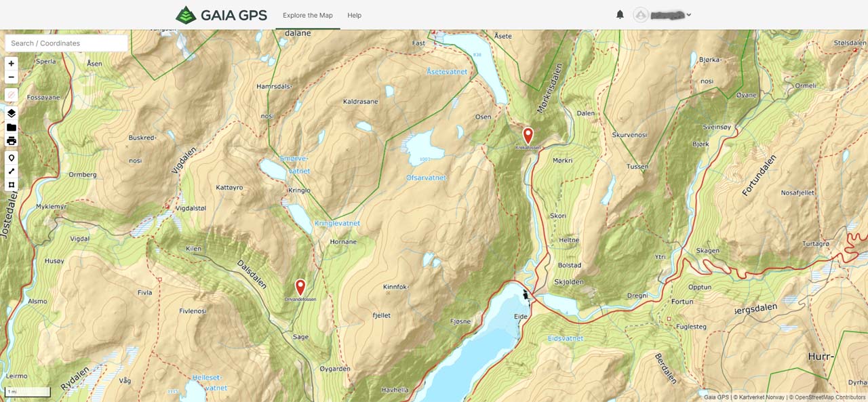Click the Gaia GPS attribution link
Viewport: 868px width, 402px height.
(716, 397)
